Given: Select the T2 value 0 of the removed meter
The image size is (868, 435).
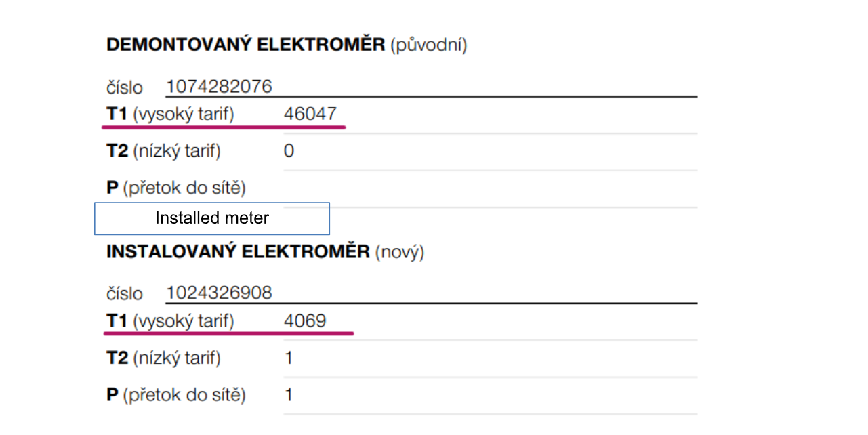Looking at the screenshot, I should point(289,150).
